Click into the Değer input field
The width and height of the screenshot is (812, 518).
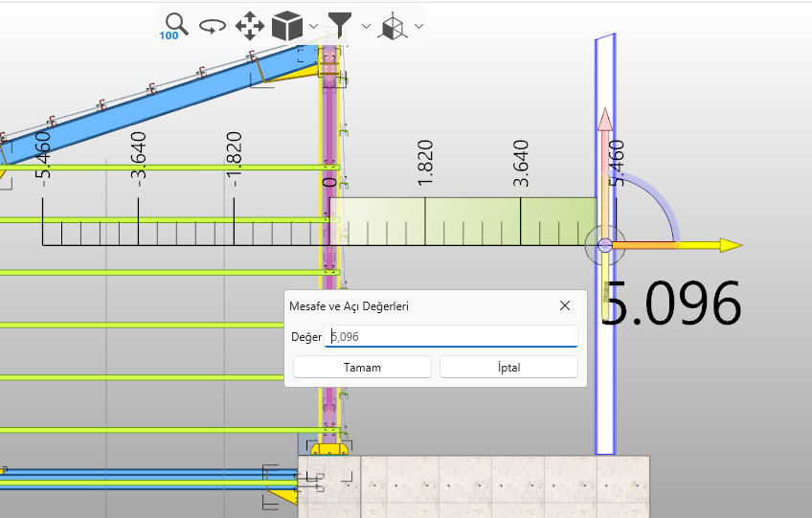pos(451,336)
